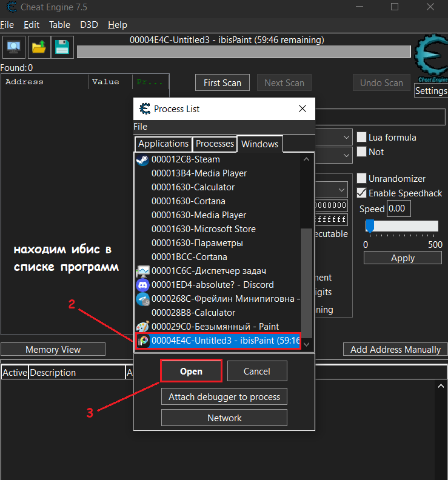Click the floppy disk save table icon
448x480 pixels.
click(x=62, y=47)
